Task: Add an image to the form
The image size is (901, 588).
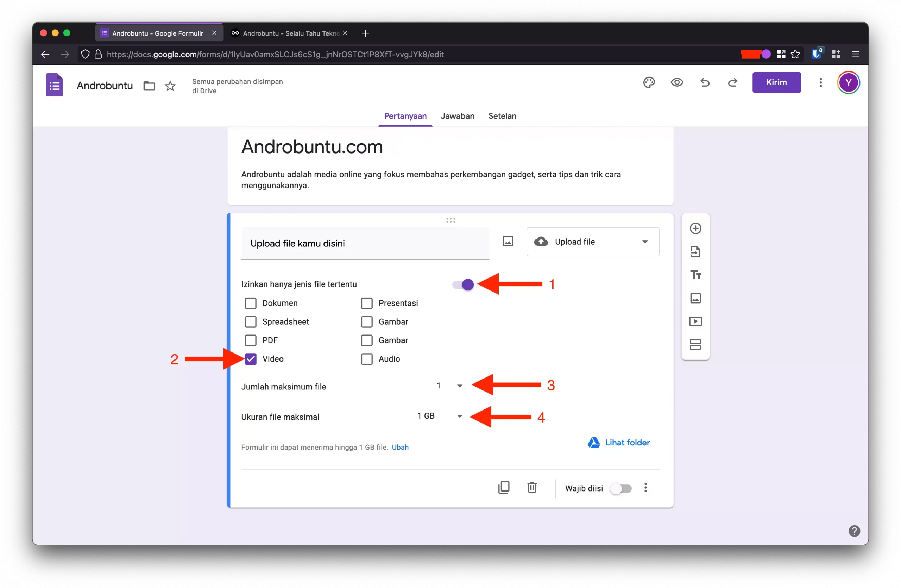Action: (695, 298)
